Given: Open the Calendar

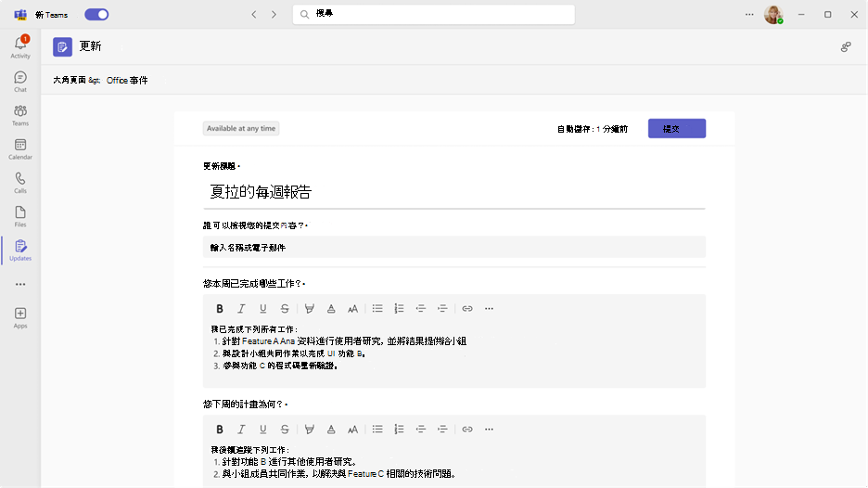Looking at the screenshot, I should click(x=20, y=149).
